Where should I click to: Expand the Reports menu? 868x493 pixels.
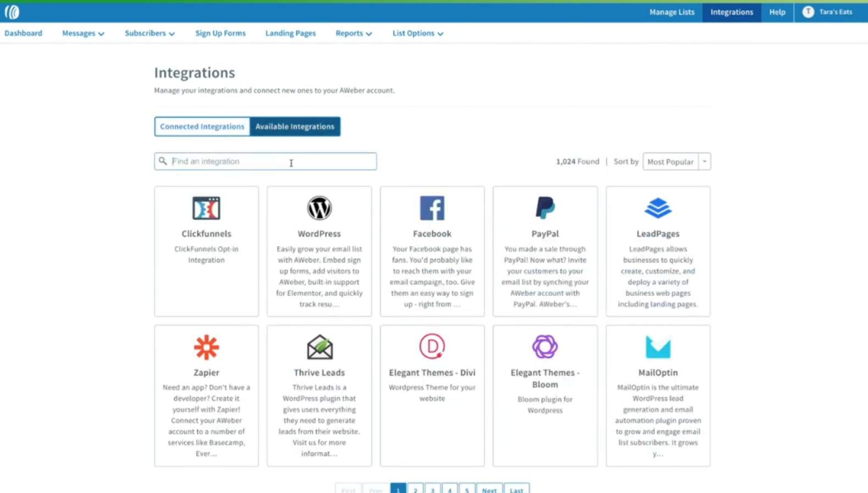click(353, 33)
